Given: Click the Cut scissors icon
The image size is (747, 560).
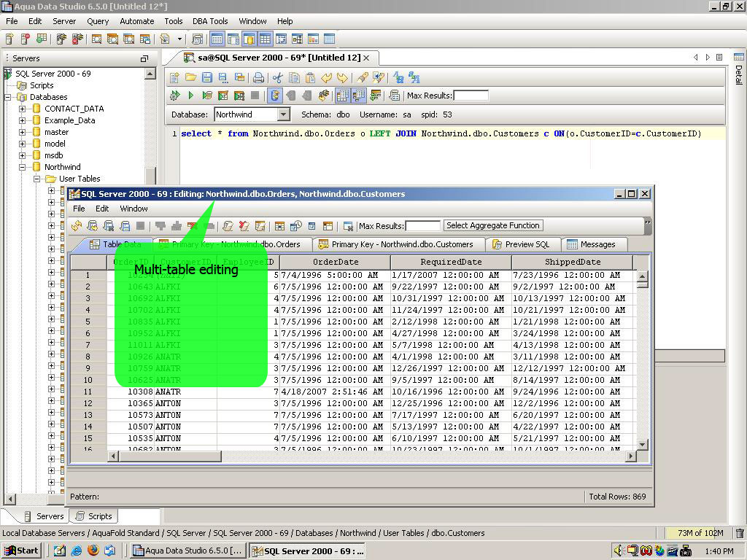Looking at the screenshot, I should [278, 77].
